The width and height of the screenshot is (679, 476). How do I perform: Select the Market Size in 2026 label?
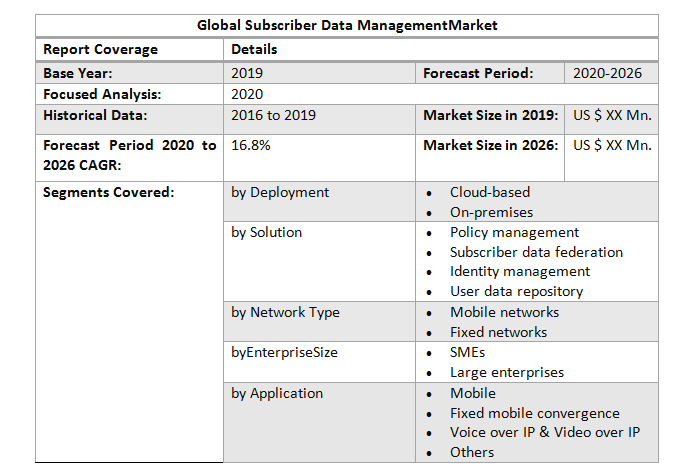(x=490, y=145)
